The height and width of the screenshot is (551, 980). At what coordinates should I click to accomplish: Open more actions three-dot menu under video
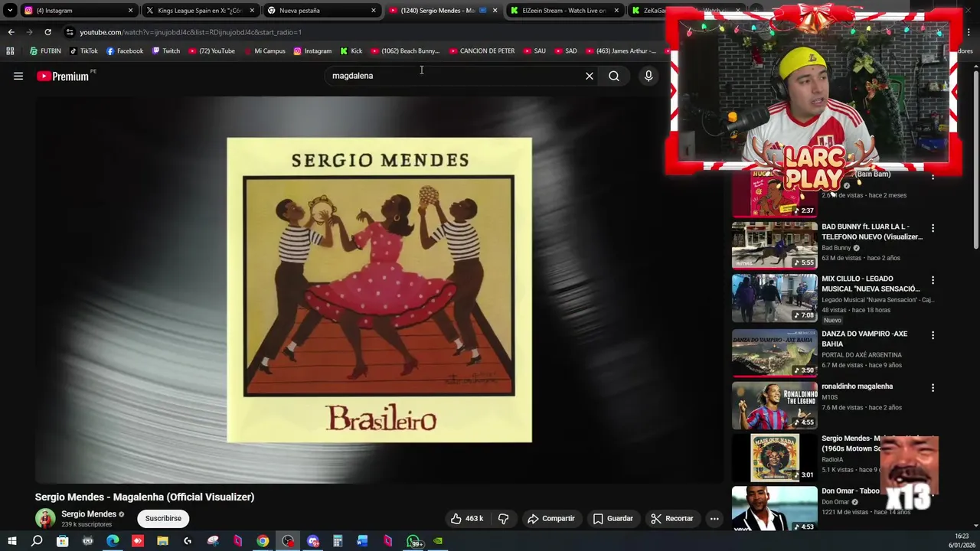click(x=714, y=518)
